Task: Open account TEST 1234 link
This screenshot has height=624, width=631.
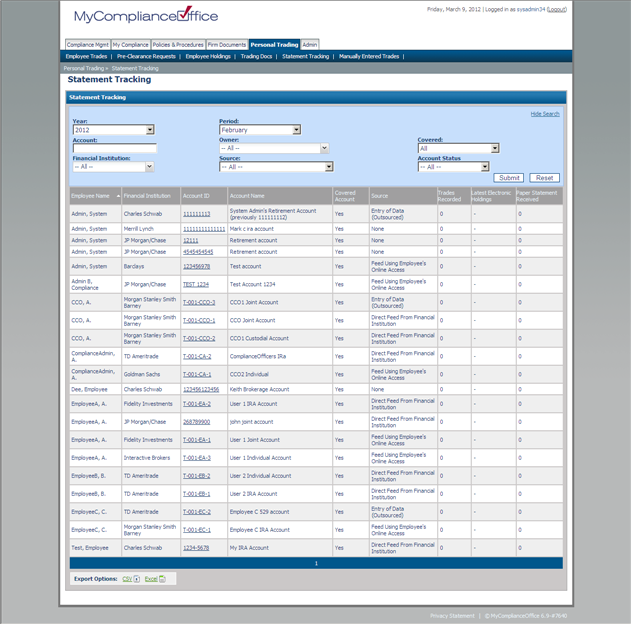Action: click(x=196, y=284)
